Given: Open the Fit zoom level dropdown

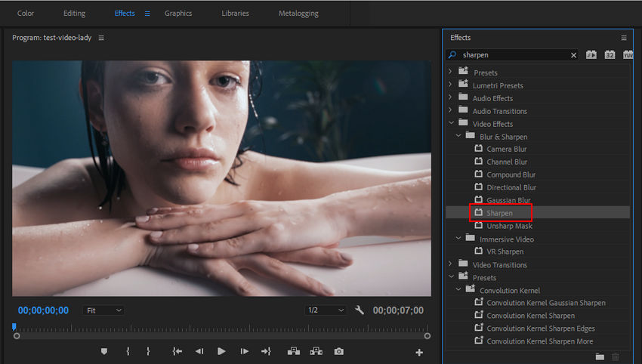Looking at the screenshot, I should (103, 310).
